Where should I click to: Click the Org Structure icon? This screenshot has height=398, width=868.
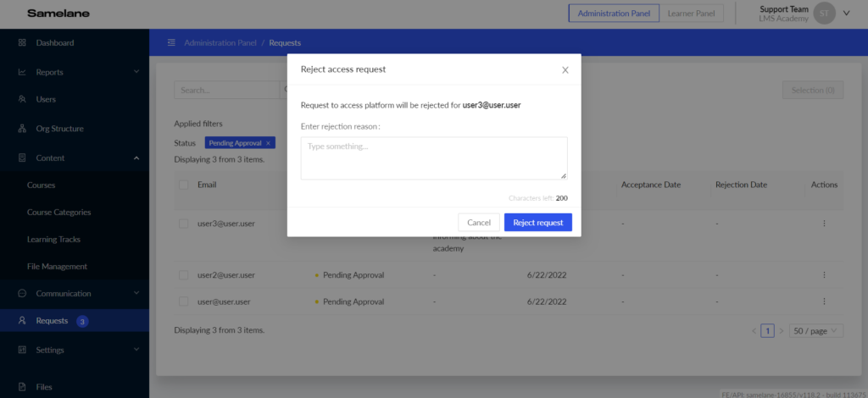(22, 129)
